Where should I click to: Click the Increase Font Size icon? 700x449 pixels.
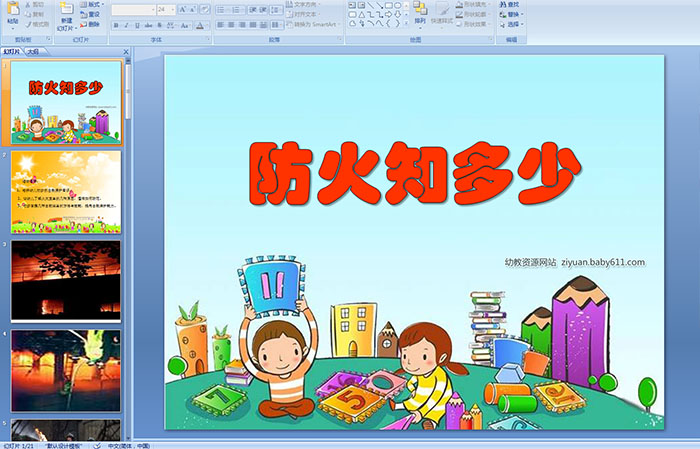click(x=183, y=9)
